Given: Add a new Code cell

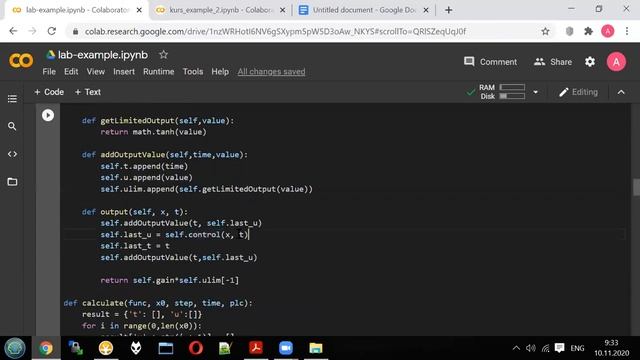Looking at the screenshot, I should click(x=49, y=92).
